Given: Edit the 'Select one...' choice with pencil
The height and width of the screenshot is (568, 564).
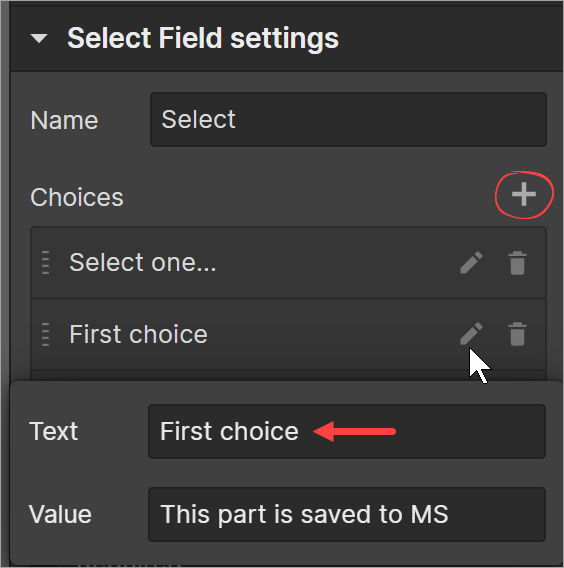Looking at the screenshot, I should [x=471, y=262].
